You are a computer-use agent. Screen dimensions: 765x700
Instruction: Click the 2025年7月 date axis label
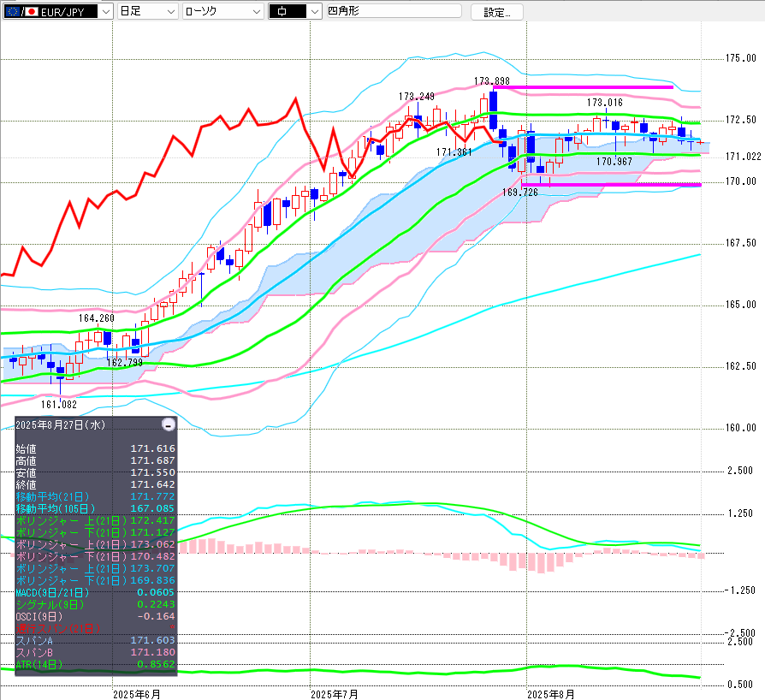click(x=335, y=694)
